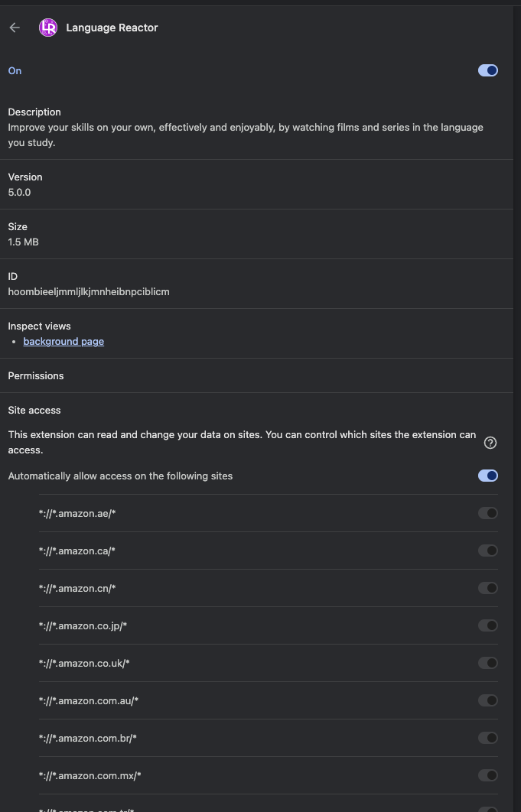Click the Permissions section row
Image resolution: width=521 pixels, height=812 pixels.
pyautogui.click(x=256, y=375)
